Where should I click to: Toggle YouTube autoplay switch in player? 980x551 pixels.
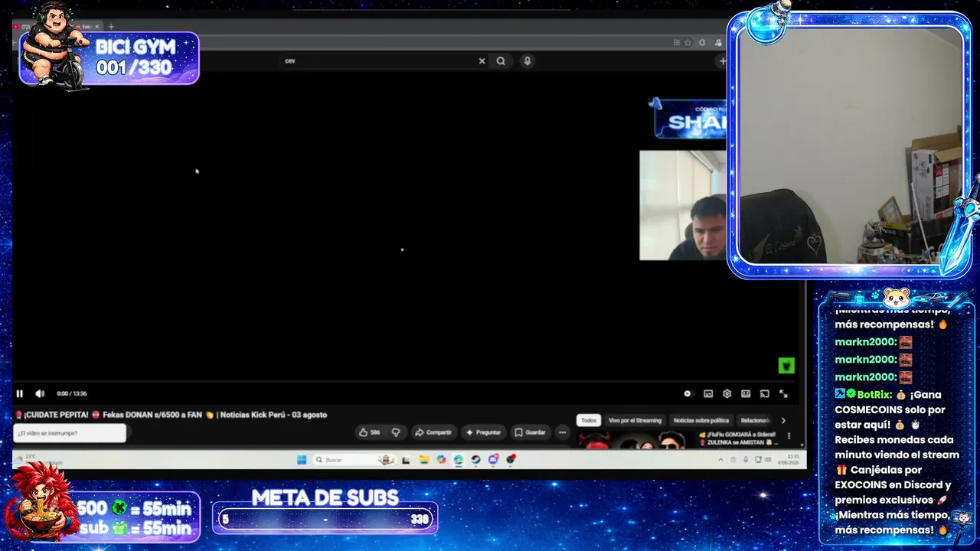pyautogui.click(x=688, y=393)
